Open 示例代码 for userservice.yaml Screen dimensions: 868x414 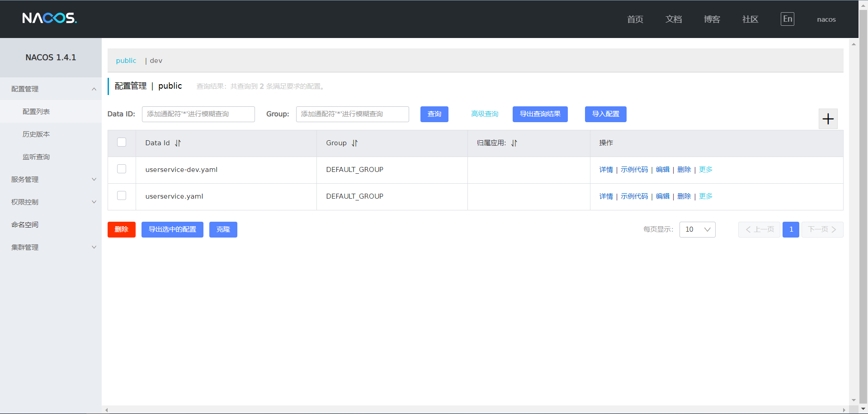pos(634,196)
